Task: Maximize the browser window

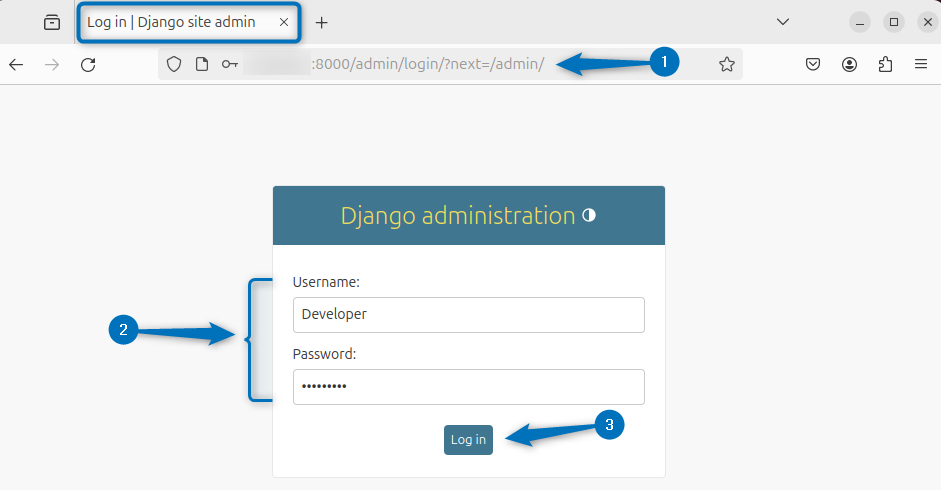Action: pos(894,22)
